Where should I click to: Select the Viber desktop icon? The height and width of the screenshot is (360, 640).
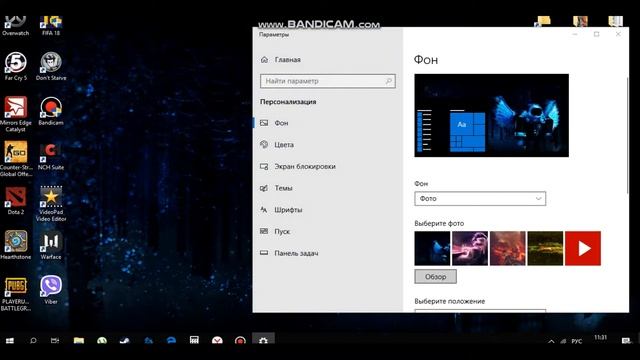point(51,290)
